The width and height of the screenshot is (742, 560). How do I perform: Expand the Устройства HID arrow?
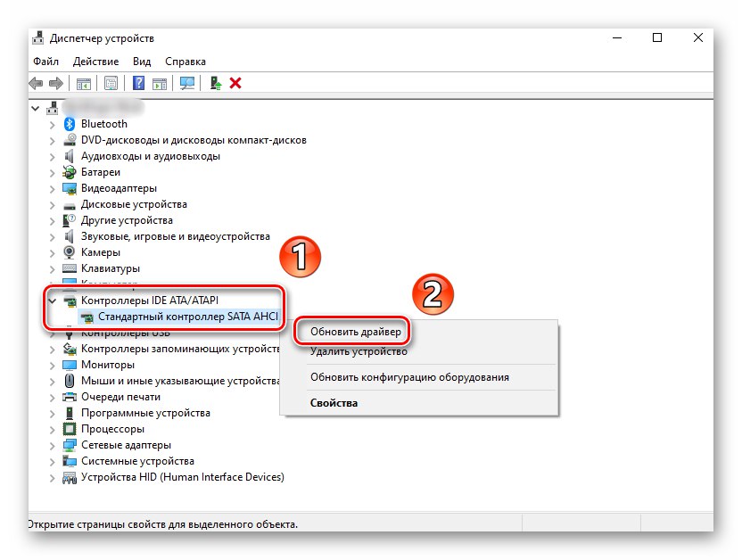tap(52, 478)
